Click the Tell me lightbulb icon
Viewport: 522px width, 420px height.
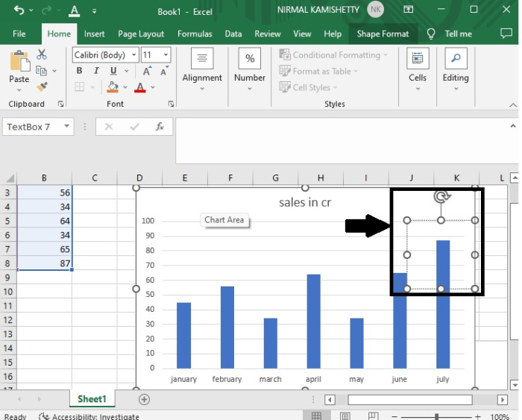tap(431, 34)
